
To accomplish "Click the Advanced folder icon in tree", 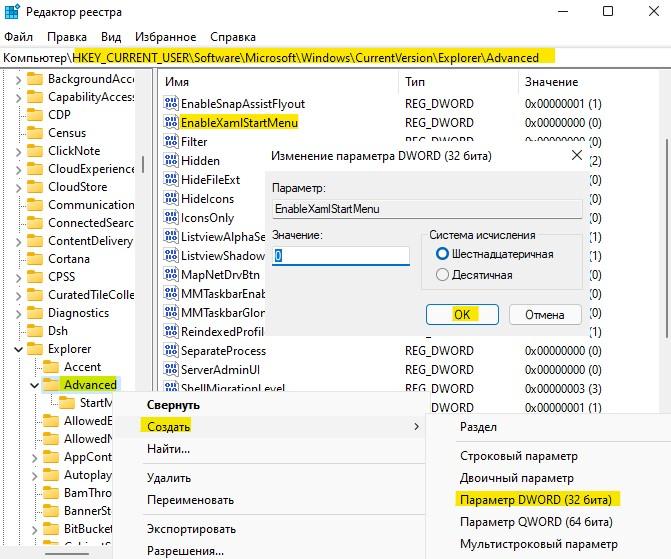I will pos(51,385).
